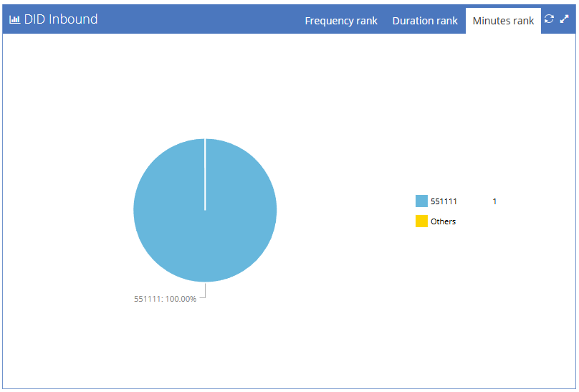
Task: Click the 551111: 100.00% pie label
Action: tap(165, 299)
